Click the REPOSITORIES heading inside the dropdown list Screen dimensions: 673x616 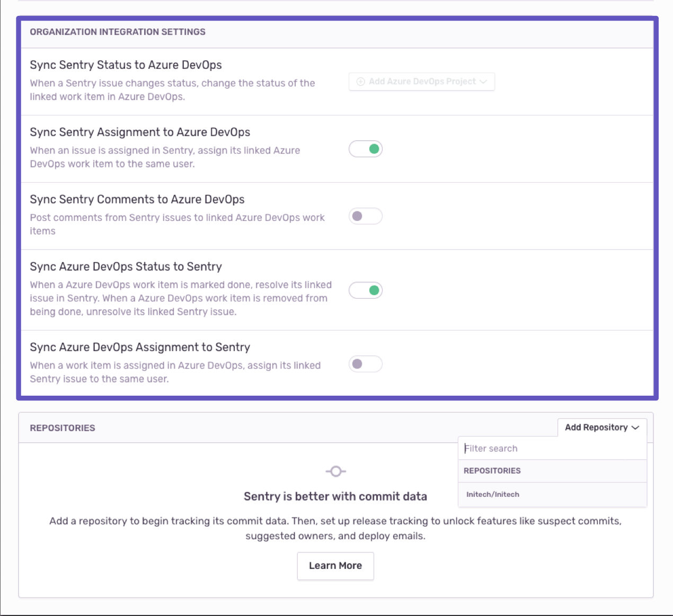[492, 471]
